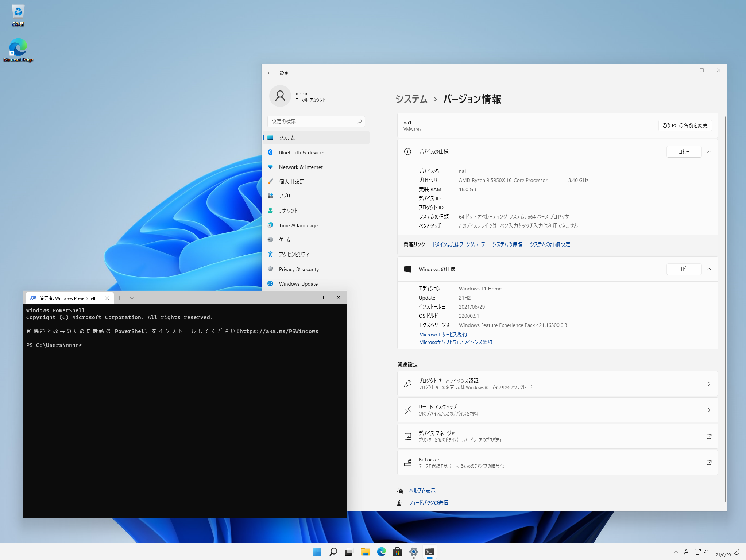The image size is (746, 560).
Task: Click フィードバックの送信 link
Action: [429, 503]
